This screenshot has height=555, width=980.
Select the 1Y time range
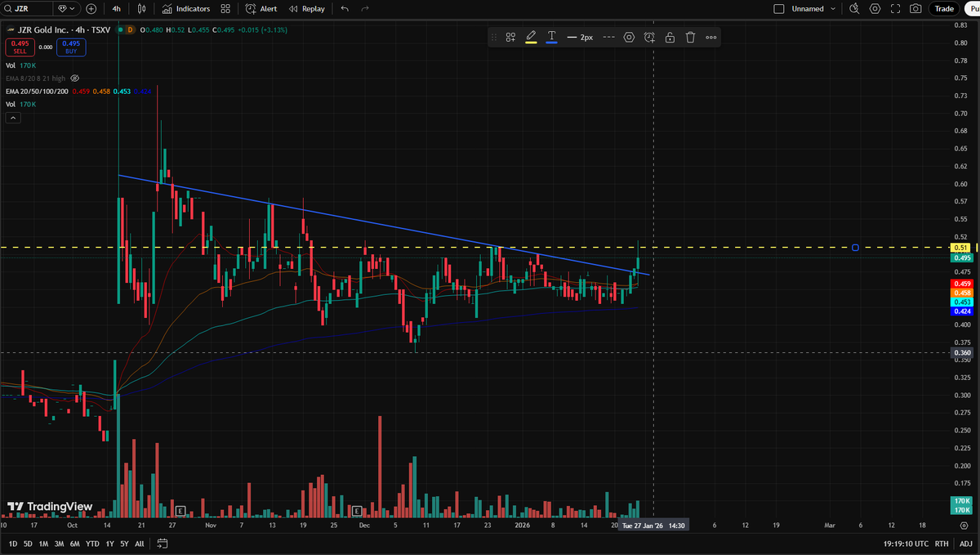click(x=109, y=544)
